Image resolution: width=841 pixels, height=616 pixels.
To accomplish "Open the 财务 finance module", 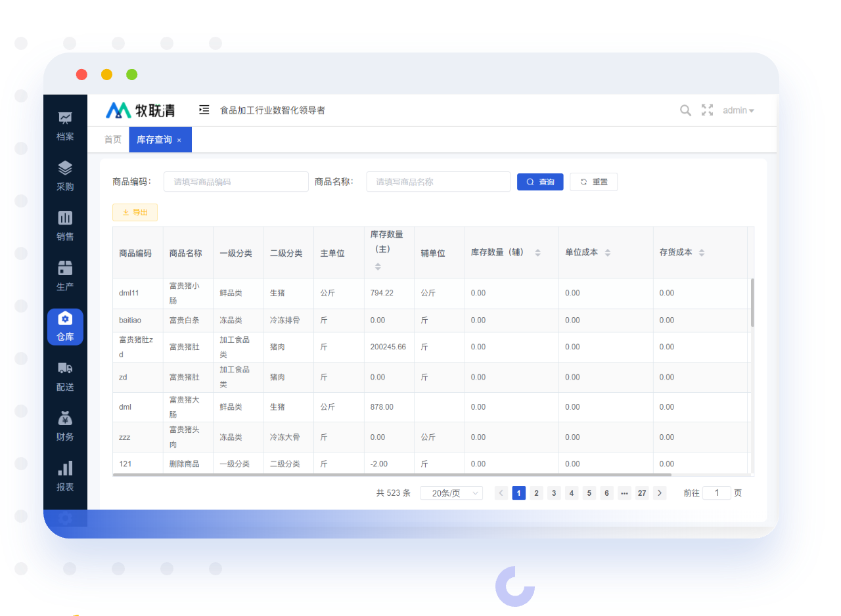I will click(x=65, y=426).
